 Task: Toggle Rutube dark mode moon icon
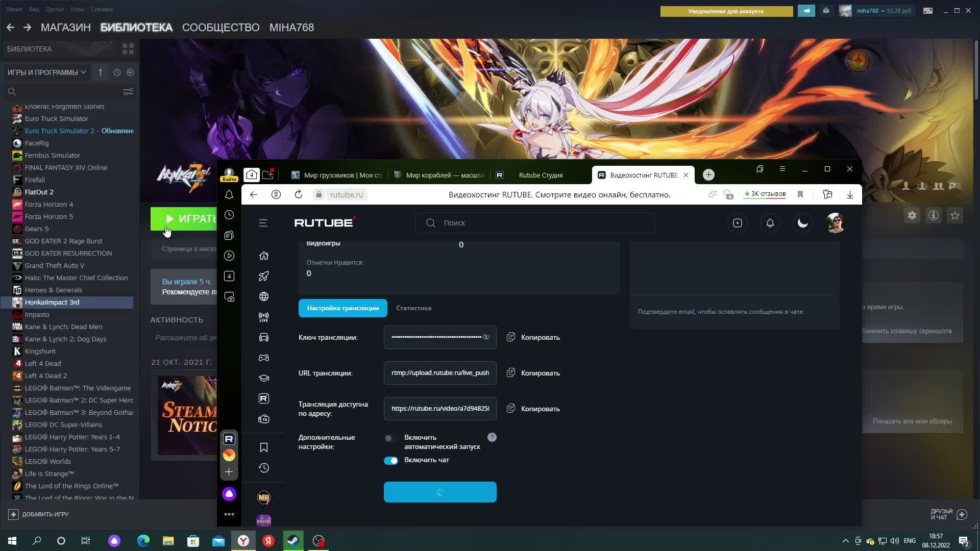802,223
